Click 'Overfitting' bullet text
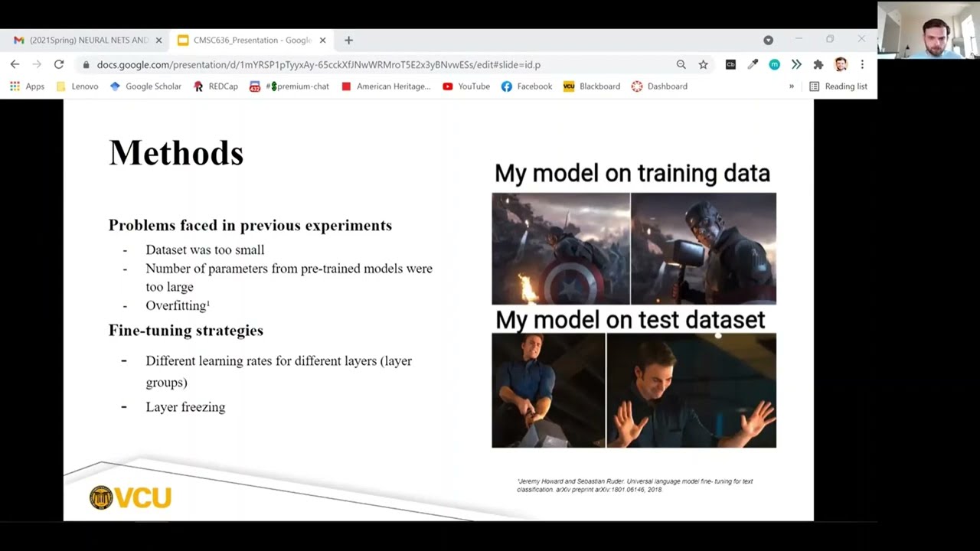Viewport: 980px width, 551px height. click(178, 305)
